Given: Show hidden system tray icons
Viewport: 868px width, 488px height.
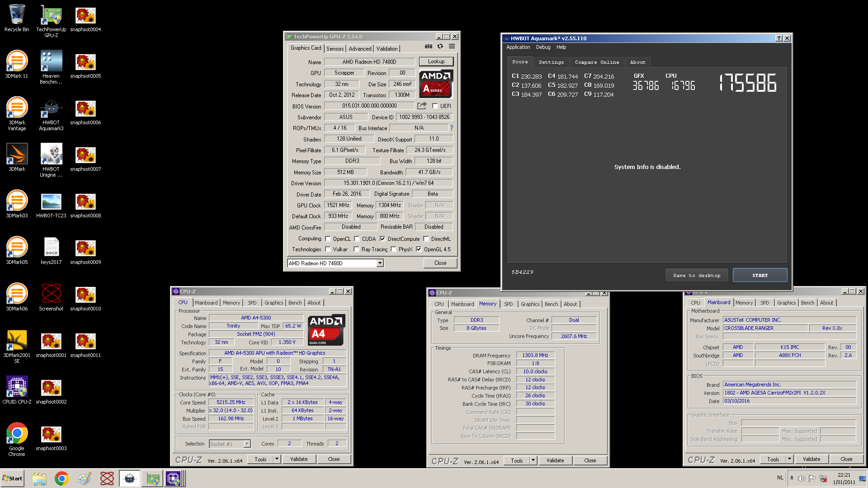Looking at the screenshot, I should 792,478.
